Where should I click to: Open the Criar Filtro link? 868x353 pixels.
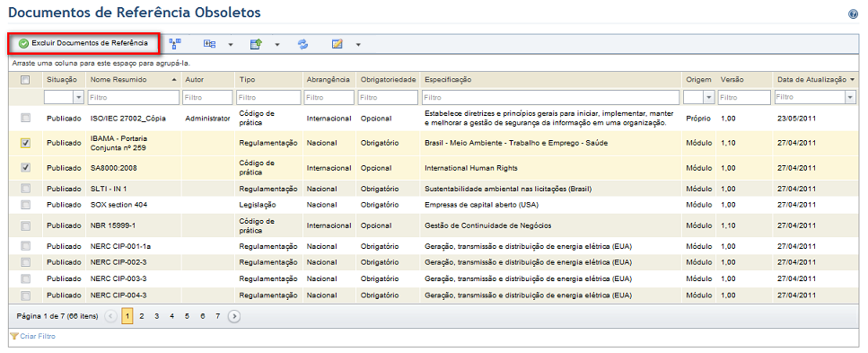coord(38,336)
